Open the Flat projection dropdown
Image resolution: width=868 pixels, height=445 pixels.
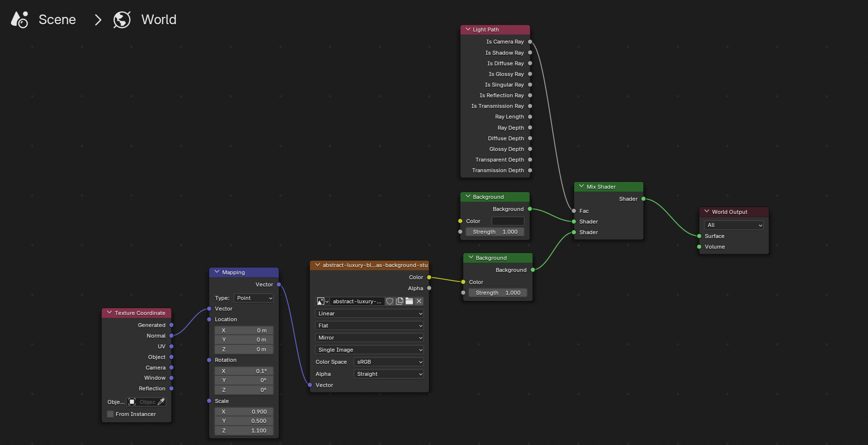point(369,326)
